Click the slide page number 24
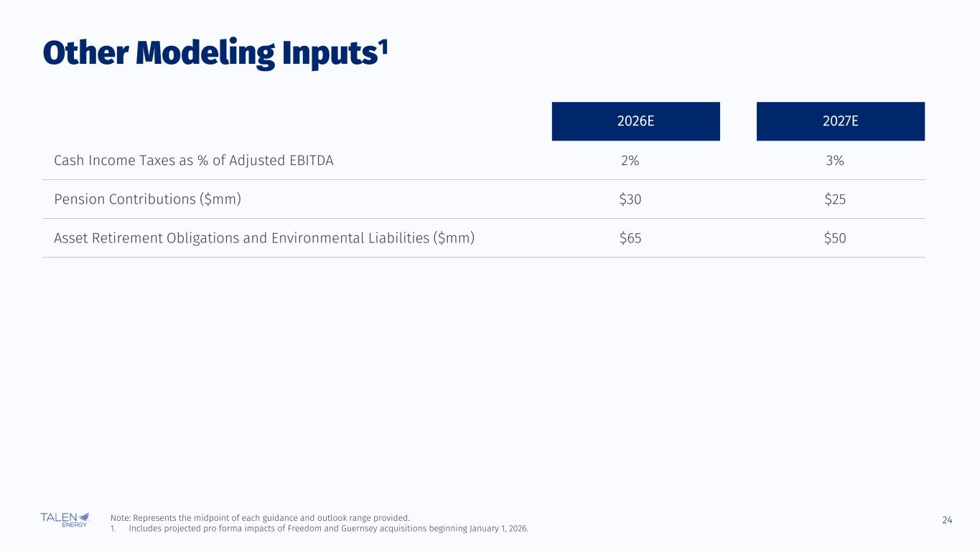Image resolution: width=980 pixels, height=551 pixels. click(947, 519)
